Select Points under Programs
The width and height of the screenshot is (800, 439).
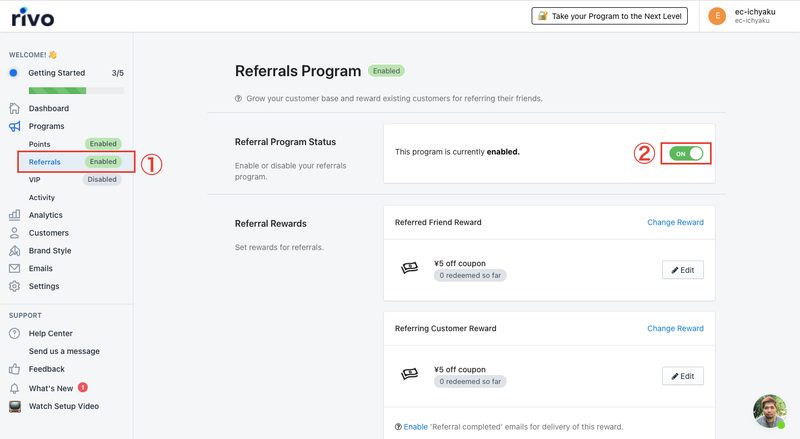pyautogui.click(x=39, y=144)
